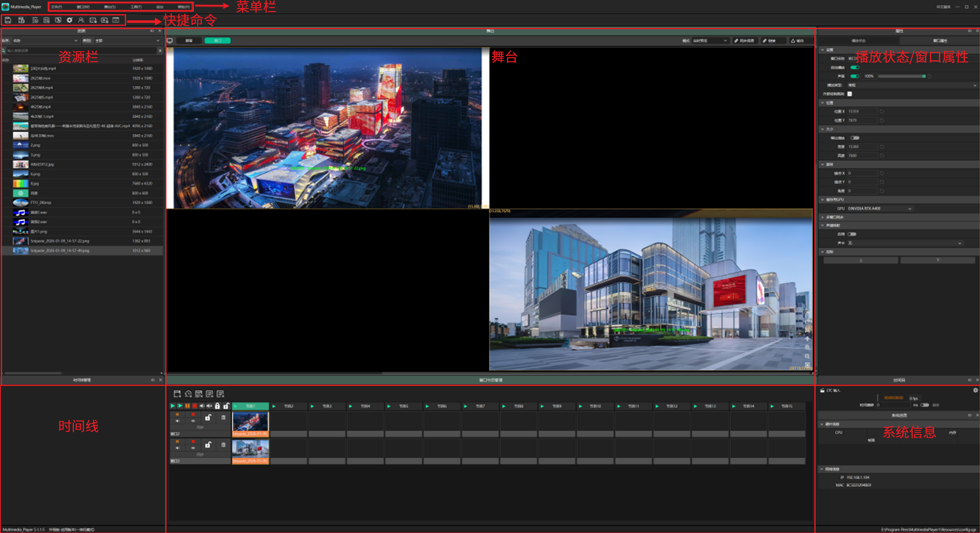Toggle the eye icon on first window track
Viewport: 980px width, 533px height.
193,421
